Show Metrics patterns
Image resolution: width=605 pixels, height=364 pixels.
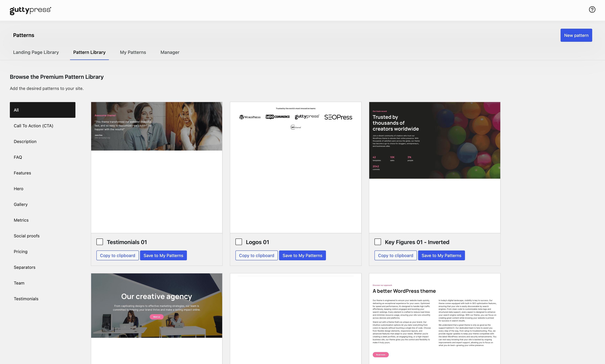pyautogui.click(x=42, y=220)
